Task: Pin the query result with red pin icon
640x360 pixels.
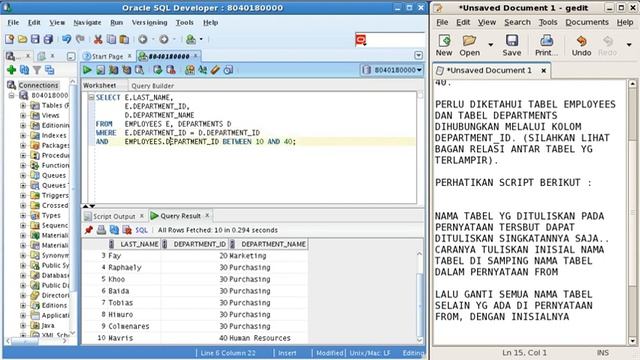Action: coord(89,230)
